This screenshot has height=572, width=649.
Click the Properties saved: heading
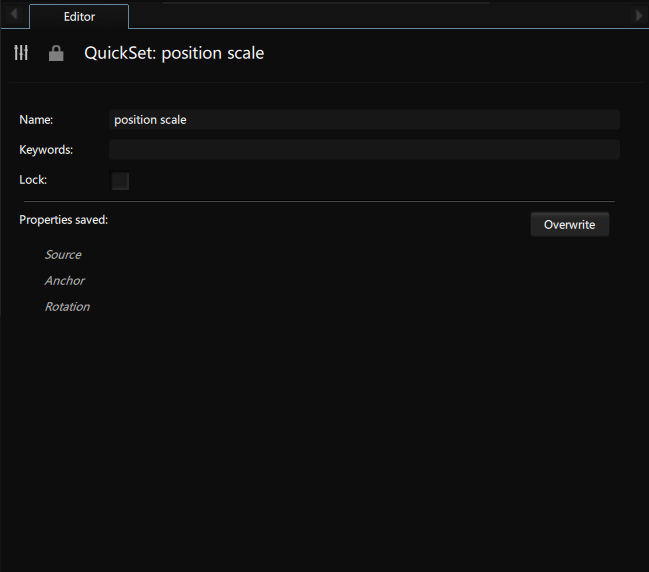tap(63, 220)
